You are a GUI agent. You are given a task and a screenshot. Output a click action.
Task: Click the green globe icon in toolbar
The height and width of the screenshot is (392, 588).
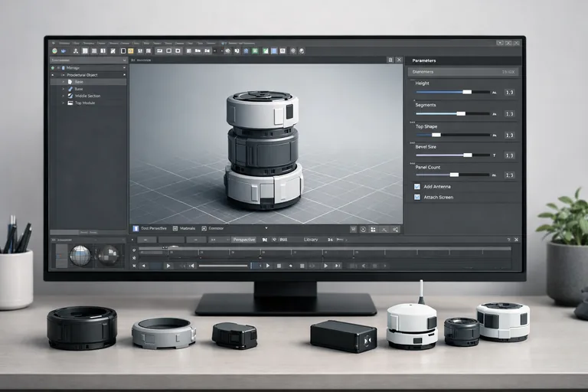tap(54, 51)
